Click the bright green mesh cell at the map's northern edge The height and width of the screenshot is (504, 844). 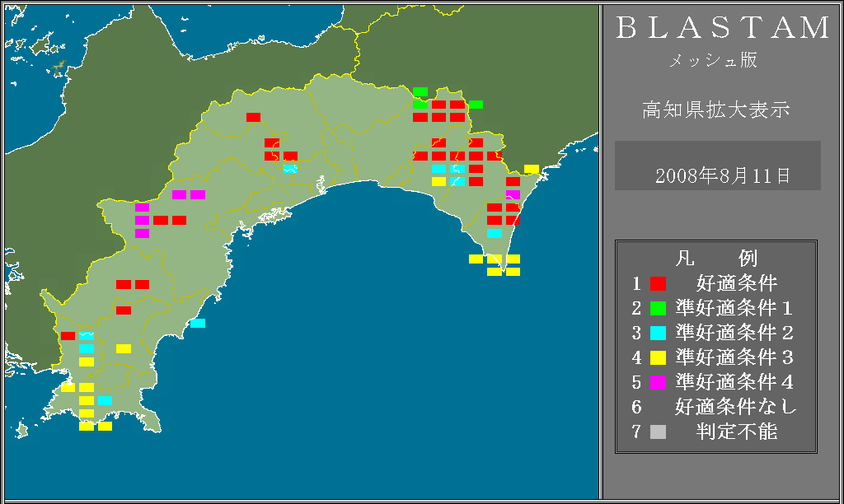pos(420,92)
